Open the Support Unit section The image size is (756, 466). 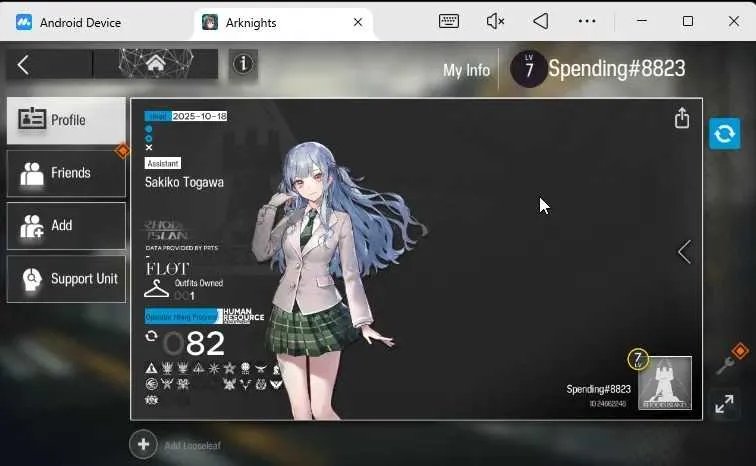coord(67,279)
